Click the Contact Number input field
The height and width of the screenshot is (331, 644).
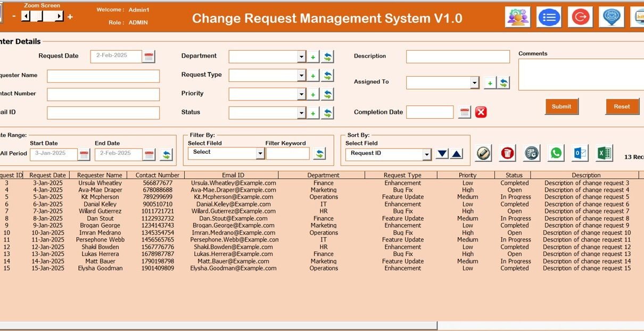(x=103, y=95)
